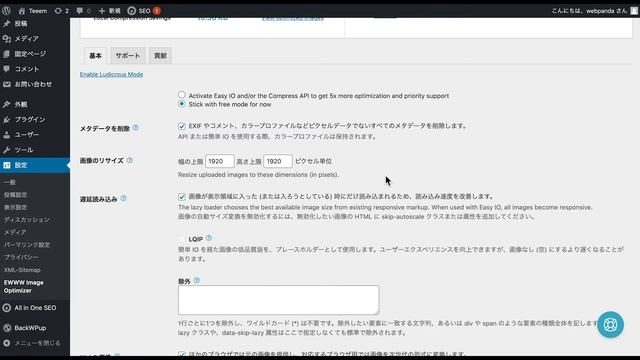640x360 pixels.
Task: Open comments bubble in admin bar
Action: (x=84, y=11)
